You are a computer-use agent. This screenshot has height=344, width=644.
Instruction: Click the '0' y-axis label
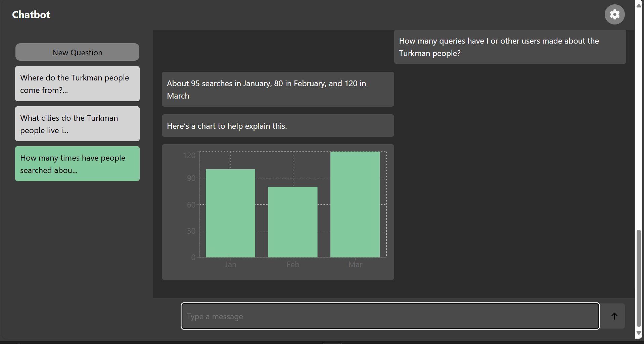click(193, 257)
